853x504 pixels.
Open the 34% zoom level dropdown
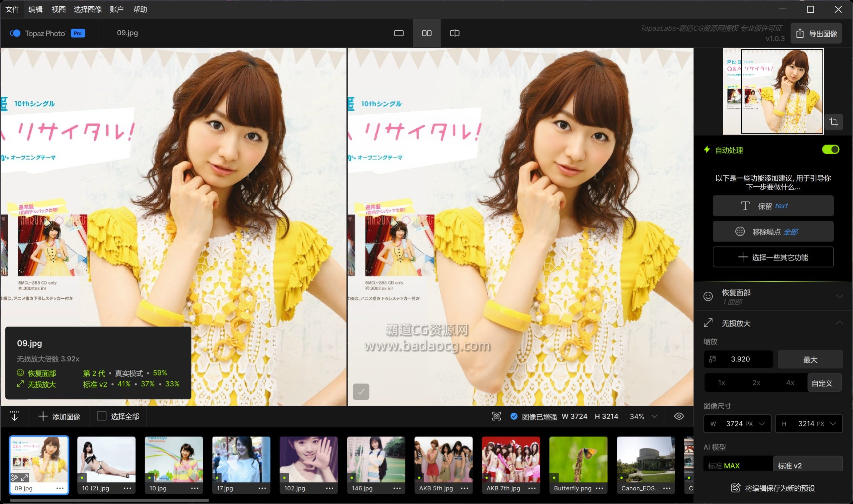655,416
